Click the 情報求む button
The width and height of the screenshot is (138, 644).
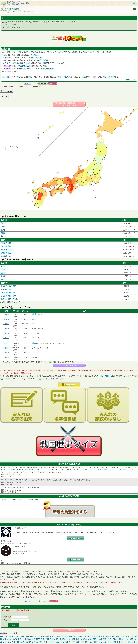(5, 96)
